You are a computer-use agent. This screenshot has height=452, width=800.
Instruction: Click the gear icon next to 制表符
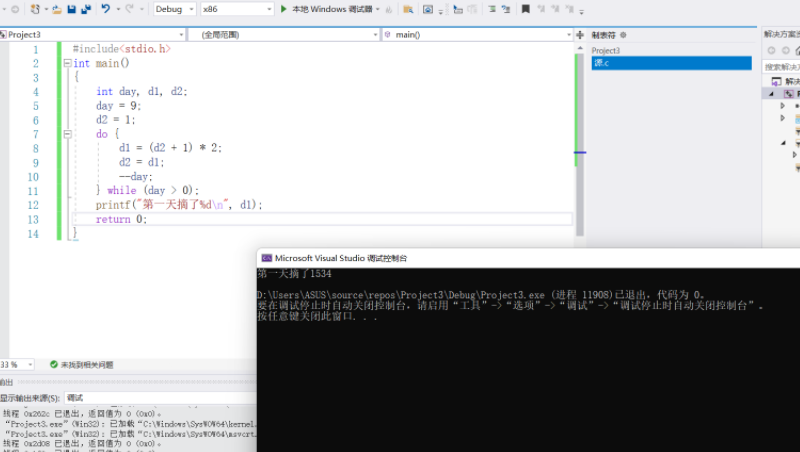click(623, 35)
